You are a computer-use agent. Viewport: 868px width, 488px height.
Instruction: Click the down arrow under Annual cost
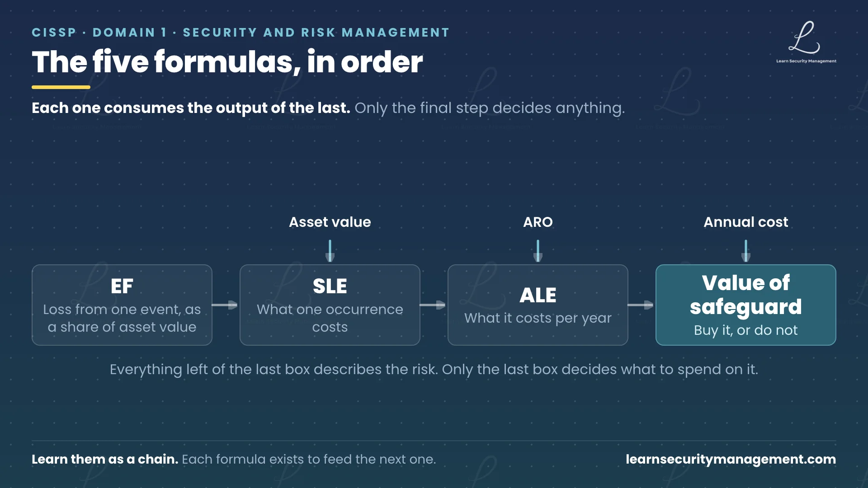[746, 251]
